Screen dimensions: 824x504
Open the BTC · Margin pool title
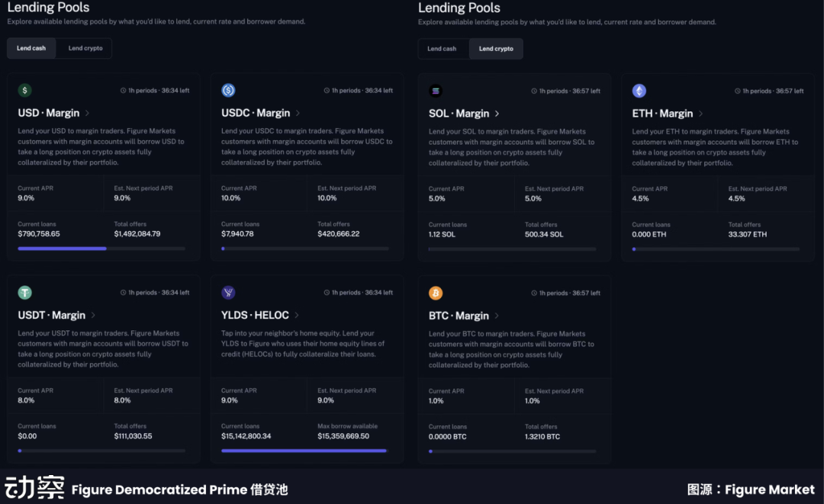pyautogui.click(x=459, y=316)
